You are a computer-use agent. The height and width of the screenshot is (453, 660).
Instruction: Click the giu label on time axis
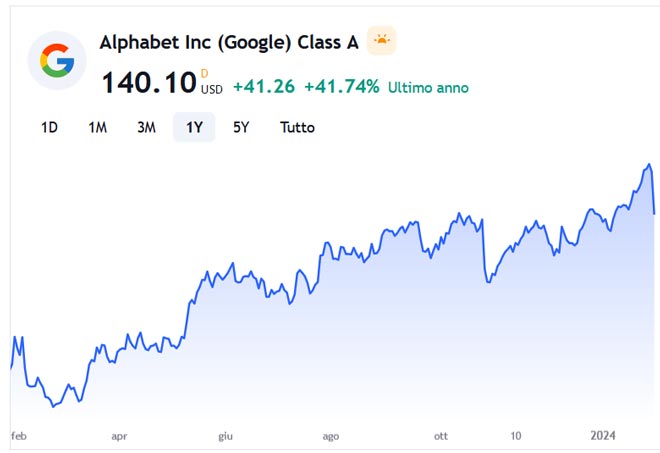pyautogui.click(x=225, y=436)
